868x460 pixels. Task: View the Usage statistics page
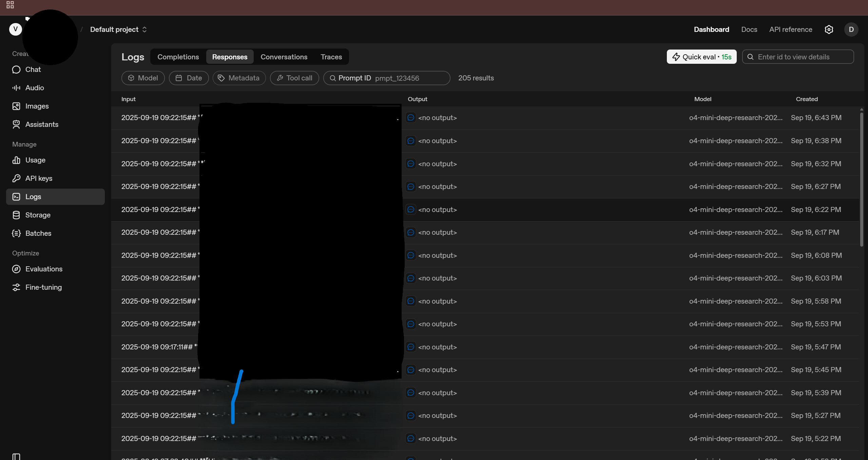click(x=35, y=160)
